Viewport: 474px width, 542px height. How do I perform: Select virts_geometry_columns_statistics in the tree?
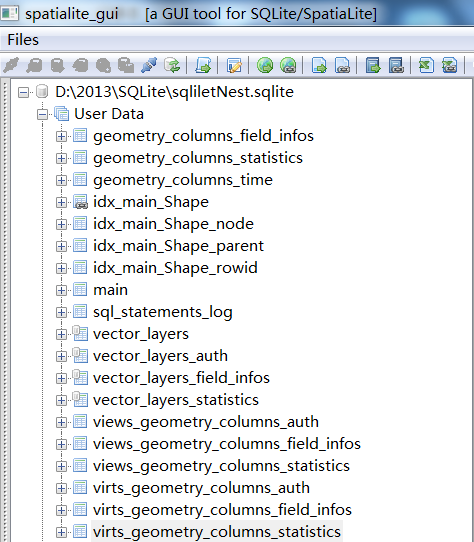pyautogui.click(x=217, y=532)
